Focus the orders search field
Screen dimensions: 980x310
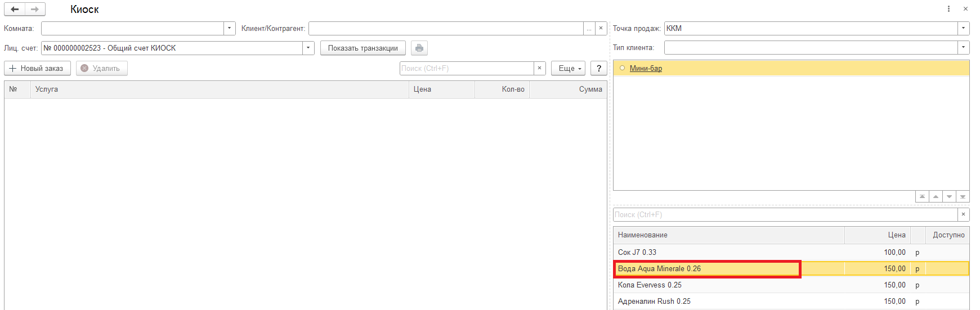click(x=467, y=68)
